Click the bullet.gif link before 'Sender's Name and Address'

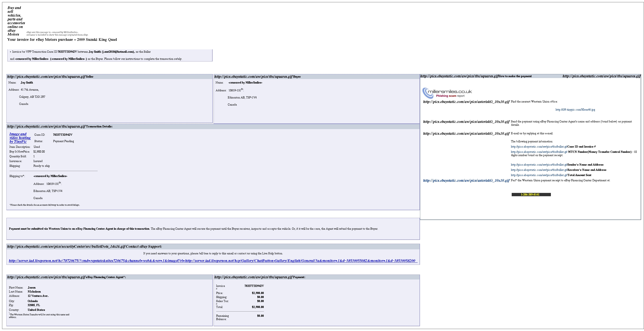pyautogui.click(x=539, y=165)
